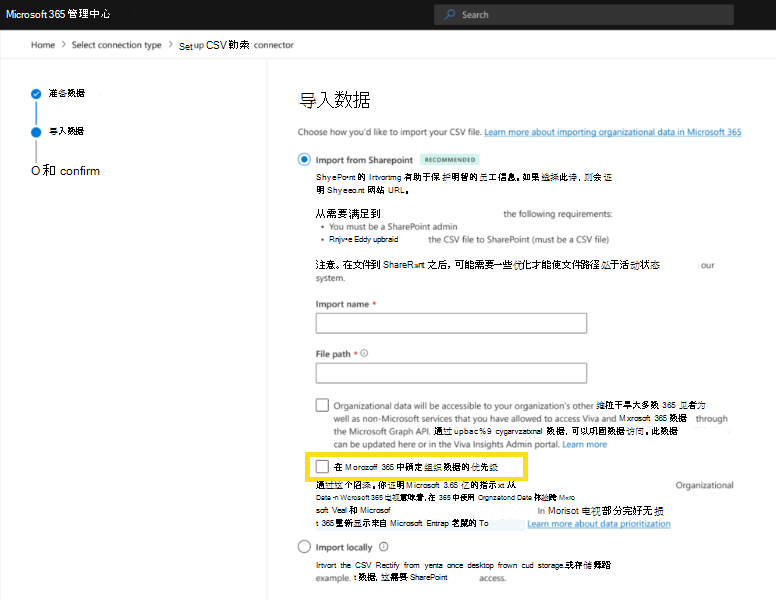Go to Home breadcrumb

[x=43, y=45]
